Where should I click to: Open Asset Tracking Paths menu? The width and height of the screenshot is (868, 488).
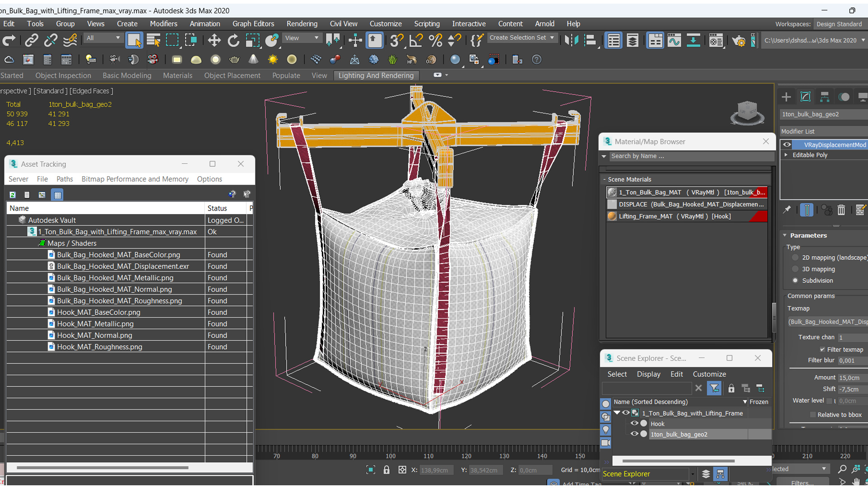[65, 179]
